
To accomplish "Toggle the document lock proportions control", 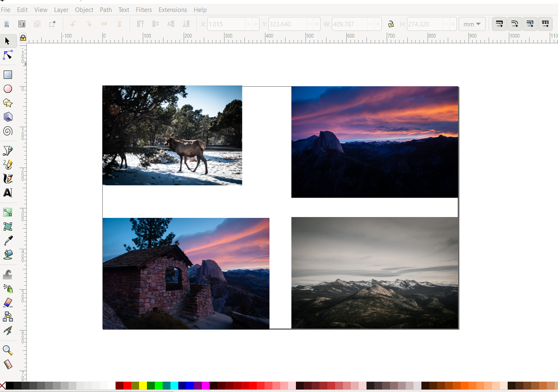I will coord(391,24).
